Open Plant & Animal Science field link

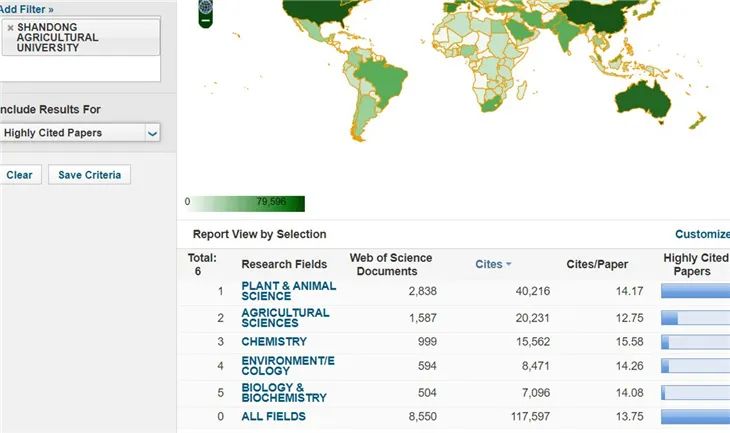click(288, 291)
